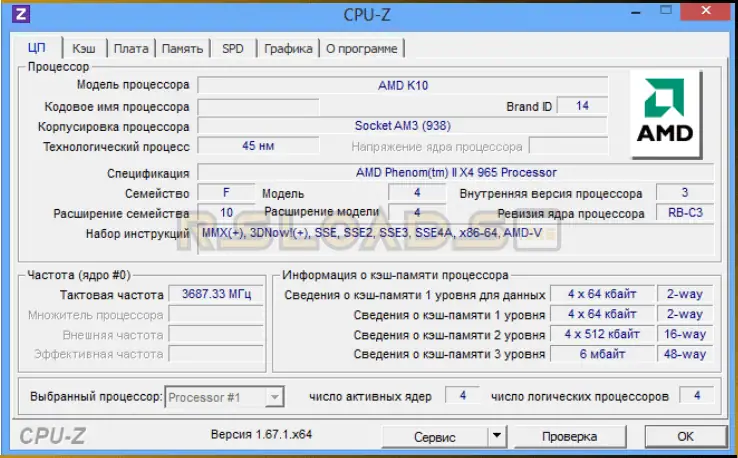Click the Спецификация label
This screenshot has width=738, height=458.
(148, 174)
